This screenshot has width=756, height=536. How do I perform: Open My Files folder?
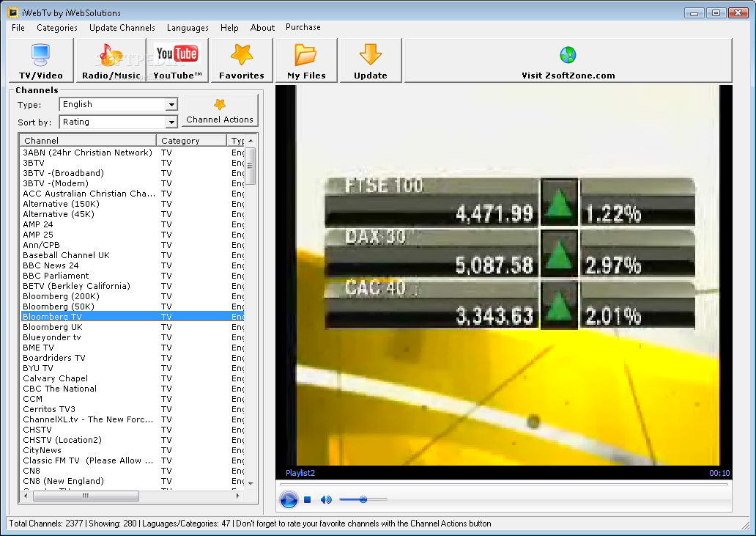point(306,60)
